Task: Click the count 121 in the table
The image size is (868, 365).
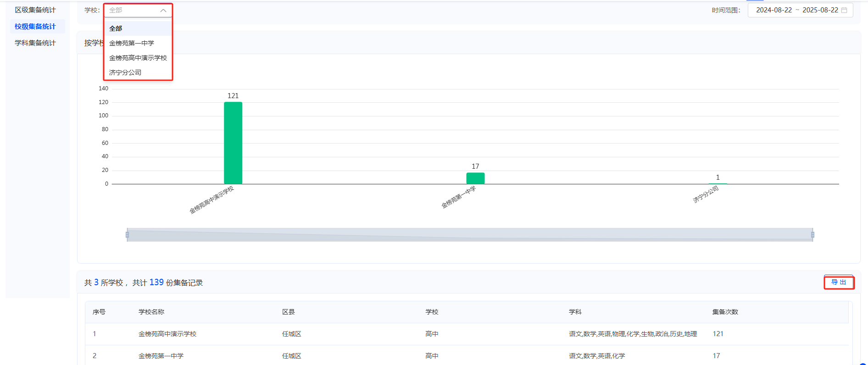Action: pos(718,334)
